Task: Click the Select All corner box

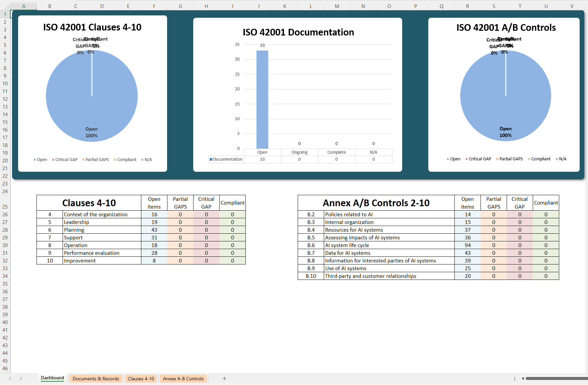Action: coord(5,6)
